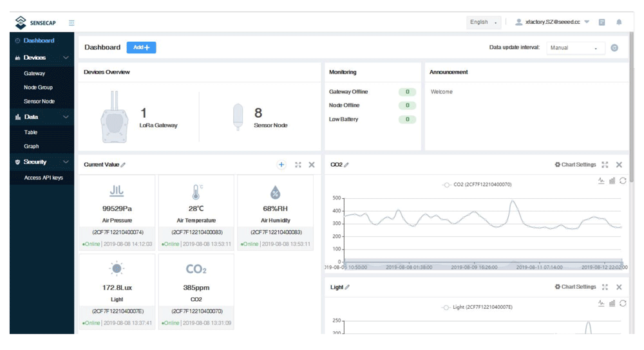Restore the Light chart with refresh icon
This screenshot has height=350, width=644.
623,303
